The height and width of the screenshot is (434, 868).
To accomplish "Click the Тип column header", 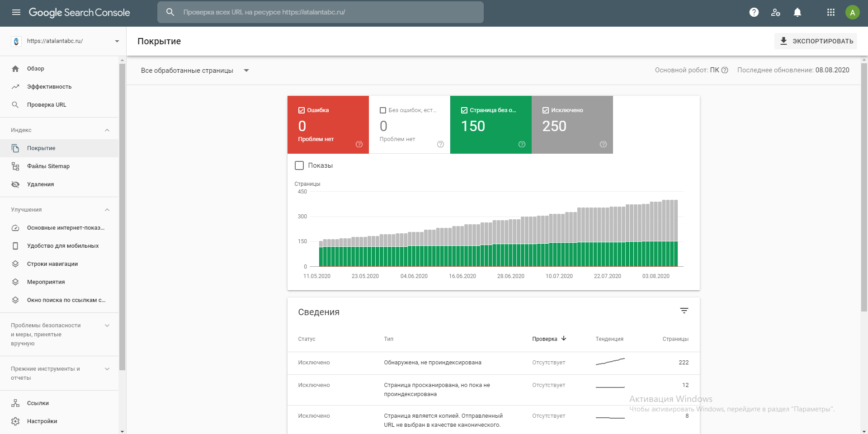I will 389,339.
